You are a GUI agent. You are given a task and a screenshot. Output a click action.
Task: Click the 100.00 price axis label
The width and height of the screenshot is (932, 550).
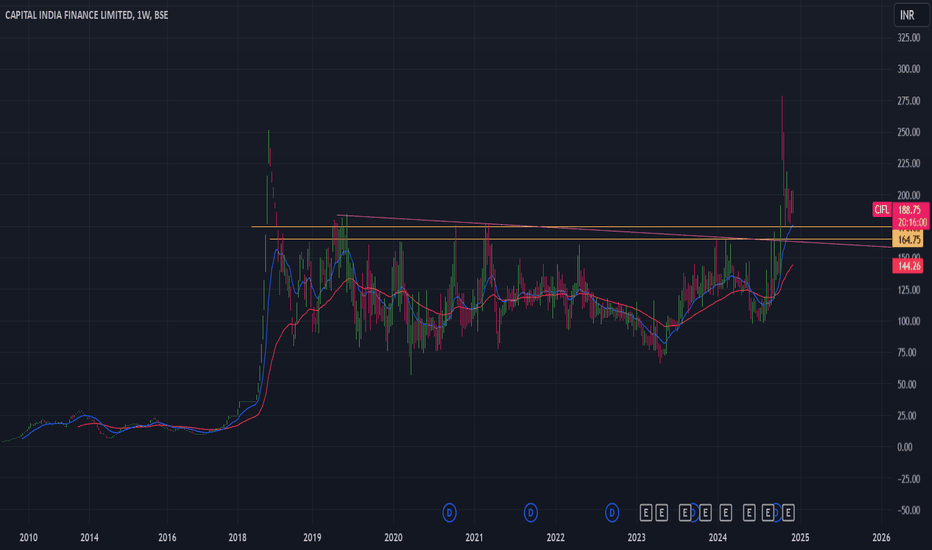point(909,321)
